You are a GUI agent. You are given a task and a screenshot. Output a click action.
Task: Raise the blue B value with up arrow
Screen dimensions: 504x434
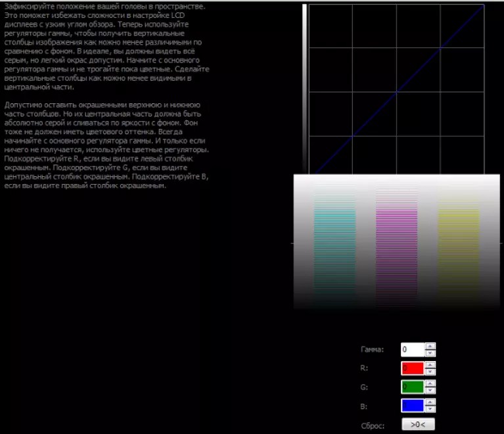tap(430, 402)
